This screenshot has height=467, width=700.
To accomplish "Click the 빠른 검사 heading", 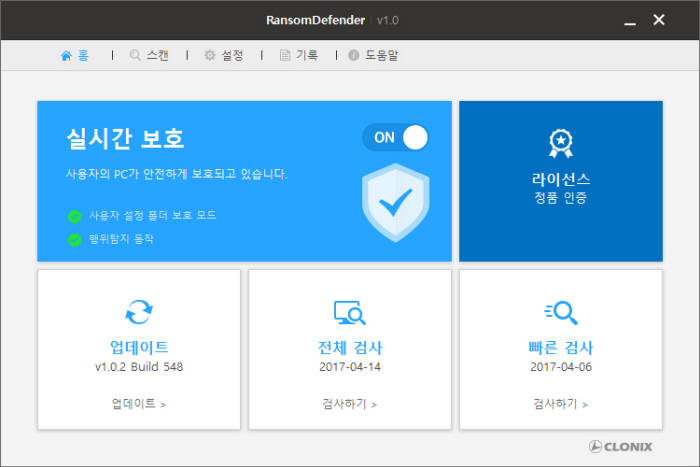I will click(561, 347).
